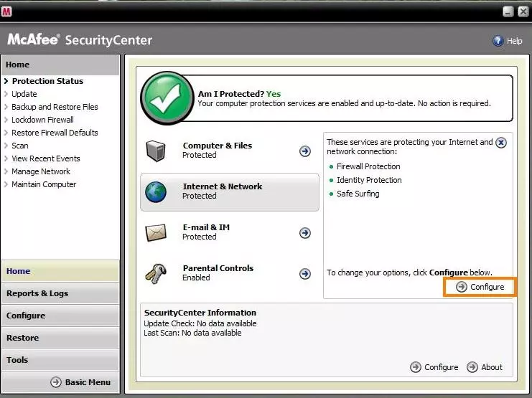532x398 pixels.
Task: Open Maintain Computer
Action: click(44, 184)
